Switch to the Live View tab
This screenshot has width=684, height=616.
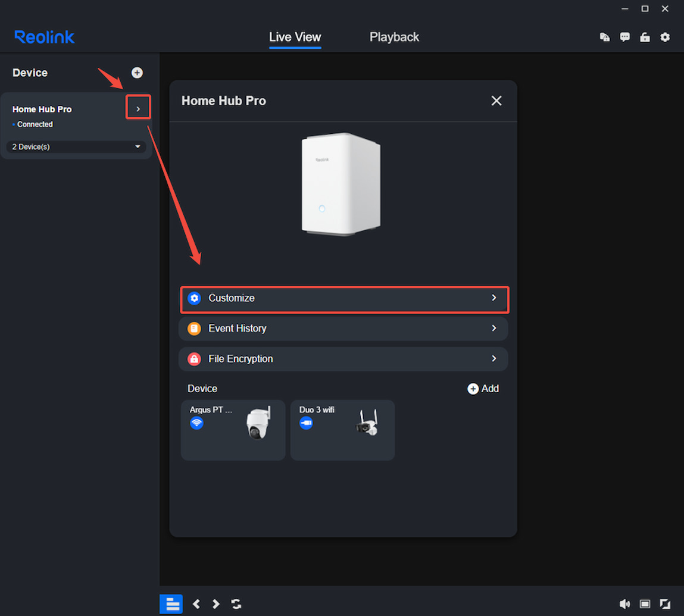pos(295,37)
